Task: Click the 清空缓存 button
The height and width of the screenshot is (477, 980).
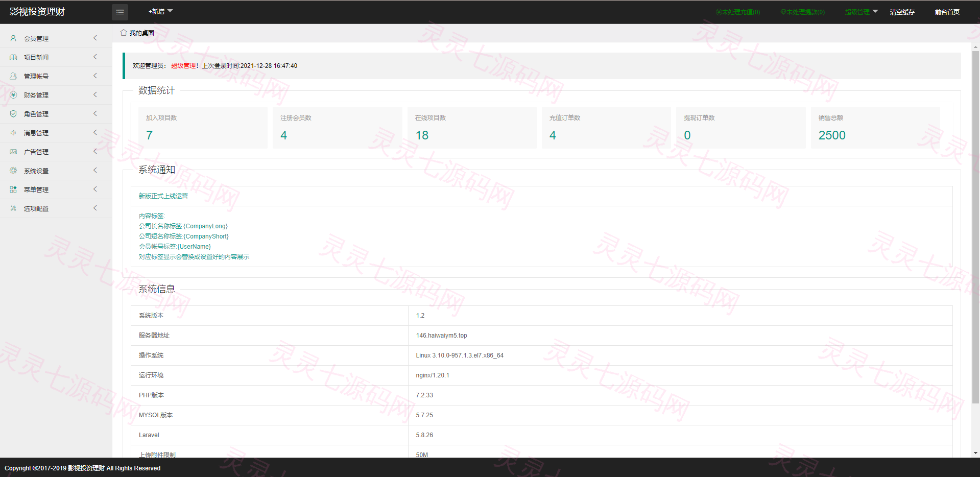Action: [x=902, y=12]
